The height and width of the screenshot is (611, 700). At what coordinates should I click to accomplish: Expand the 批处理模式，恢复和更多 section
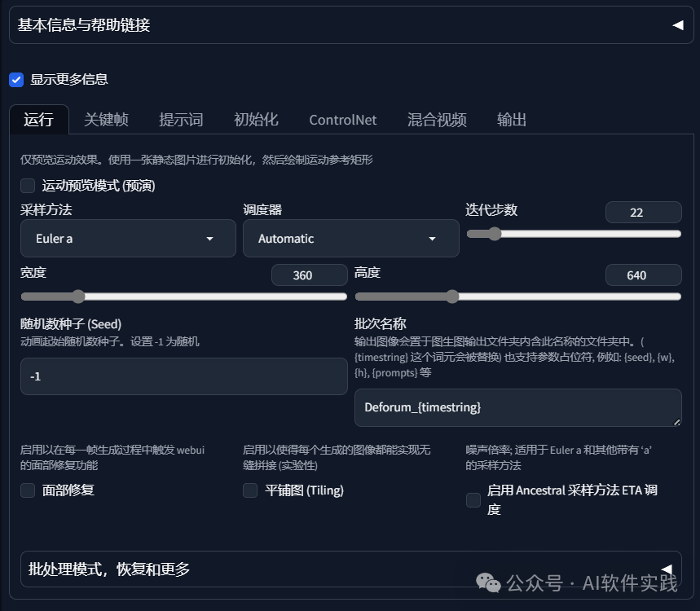click(x=351, y=569)
